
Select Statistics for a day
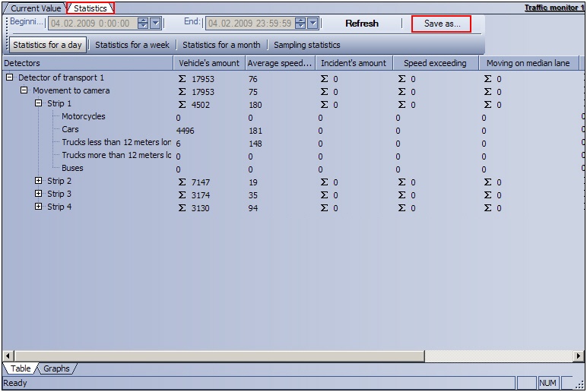47,45
